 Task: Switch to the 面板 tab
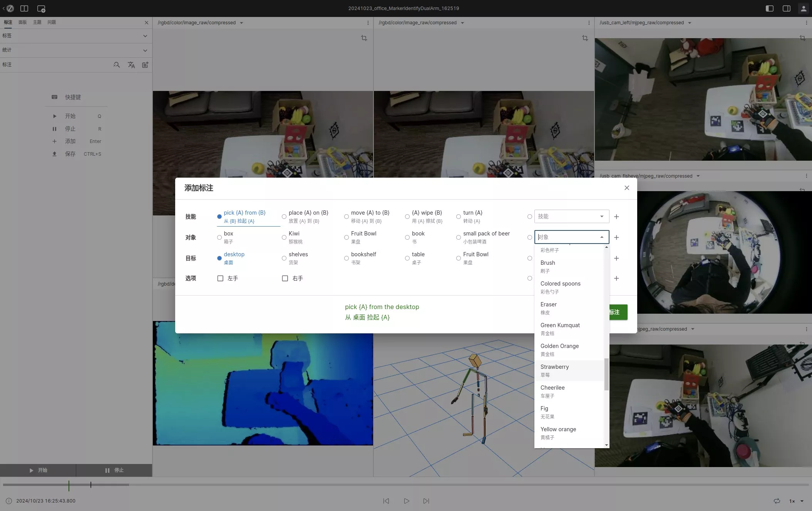(x=23, y=22)
